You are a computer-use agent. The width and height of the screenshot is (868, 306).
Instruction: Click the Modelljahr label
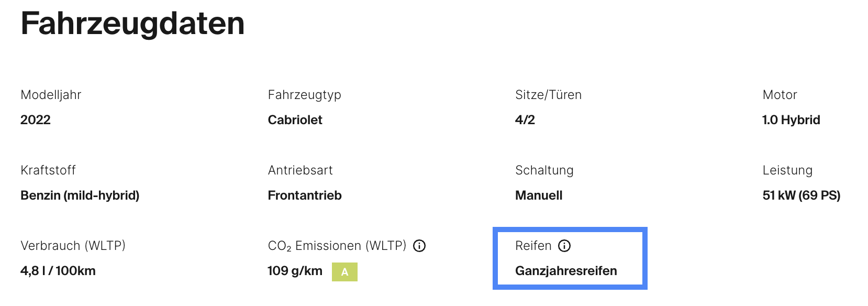[51, 95]
